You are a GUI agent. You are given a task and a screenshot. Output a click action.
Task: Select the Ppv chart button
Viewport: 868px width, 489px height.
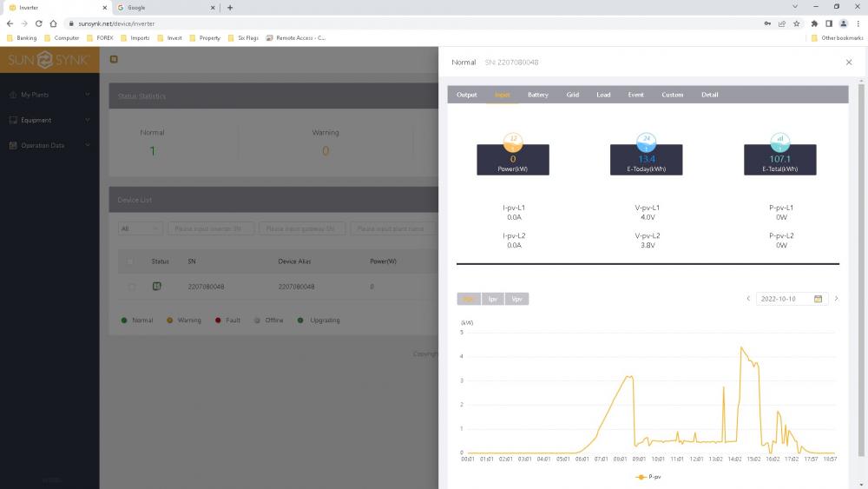469,299
